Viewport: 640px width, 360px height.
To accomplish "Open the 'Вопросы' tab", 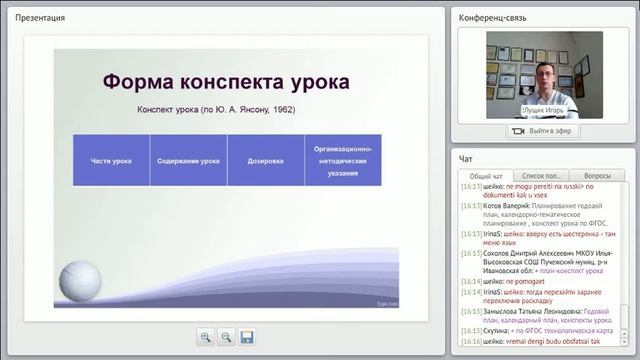I will point(597,176).
